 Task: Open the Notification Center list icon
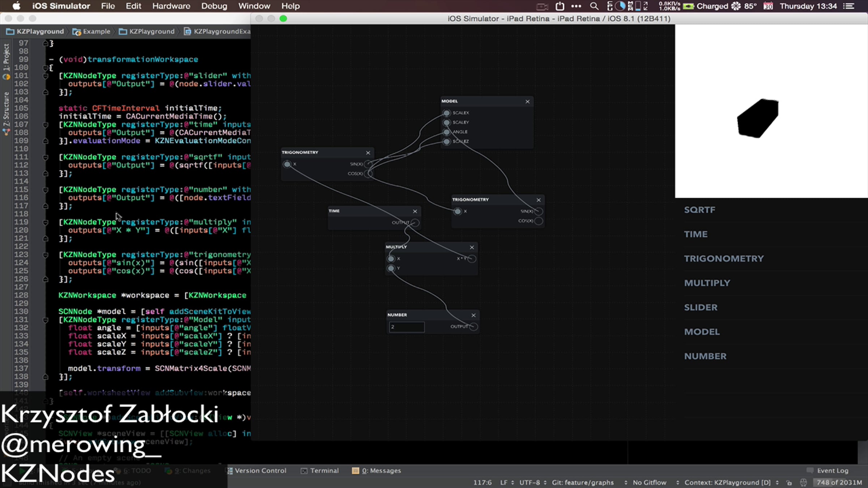pyautogui.click(x=848, y=6)
